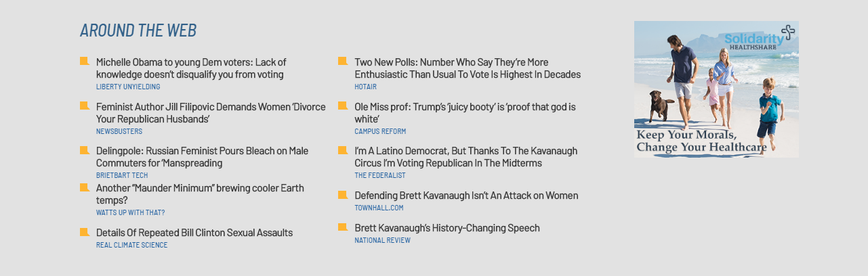The width and height of the screenshot is (868, 276).
Task: Visit the National Review source link
Action: coord(382,240)
